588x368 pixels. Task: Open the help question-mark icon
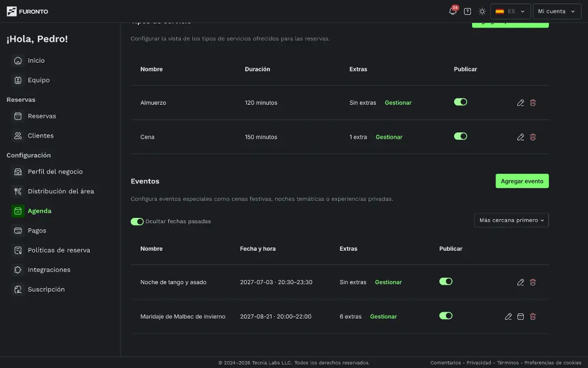(x=467, y=11)
